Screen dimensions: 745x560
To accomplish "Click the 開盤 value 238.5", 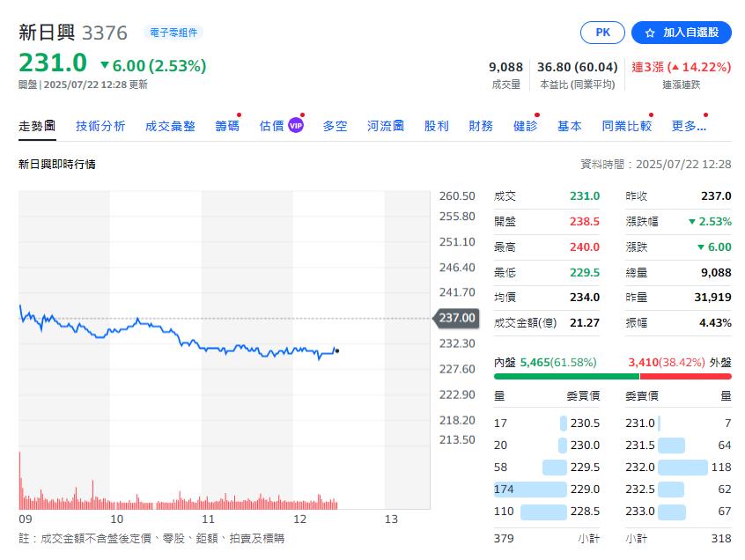I will tap(585, 221).
